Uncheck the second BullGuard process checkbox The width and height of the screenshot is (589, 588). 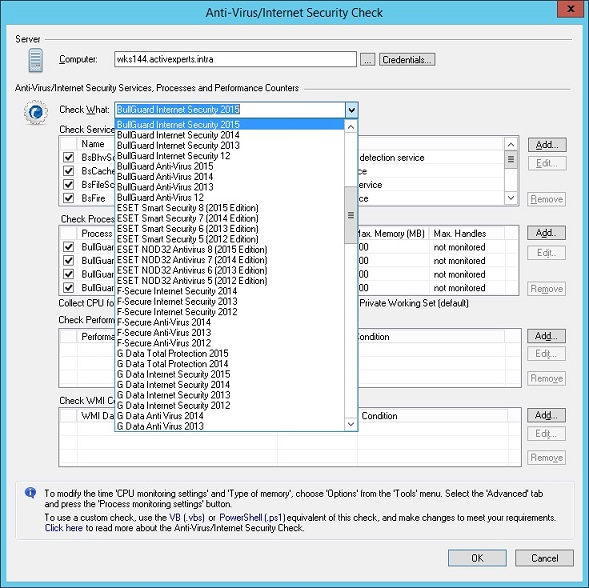point(68,260)
